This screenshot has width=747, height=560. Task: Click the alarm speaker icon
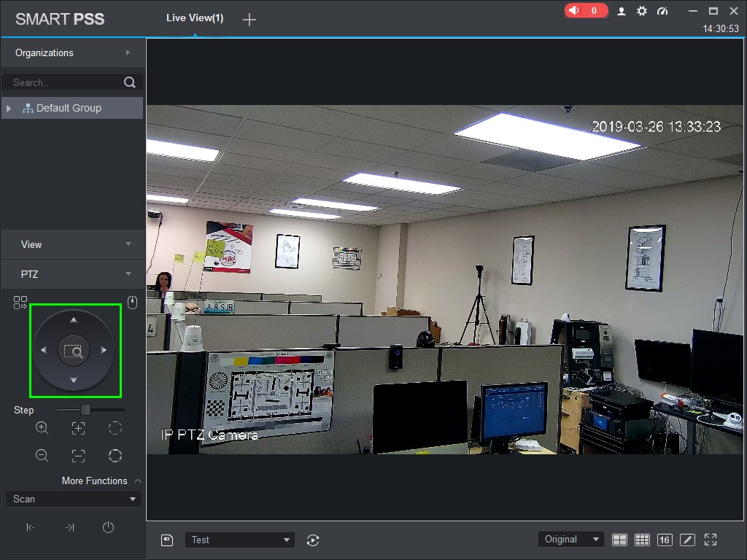coord(574,10)
